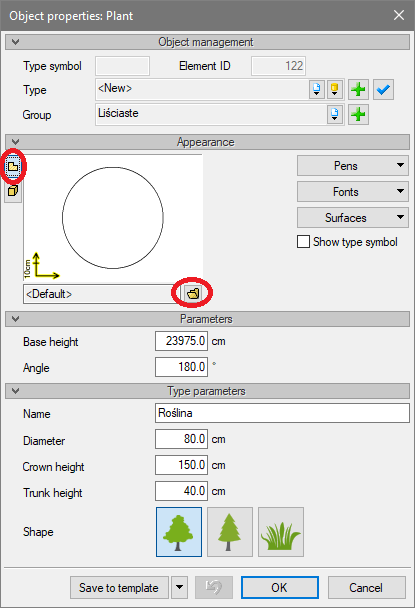Open the symbol library folder beside Default
Image resolution: width=415 pixels, height=608 pixels.
pos(193,294)
